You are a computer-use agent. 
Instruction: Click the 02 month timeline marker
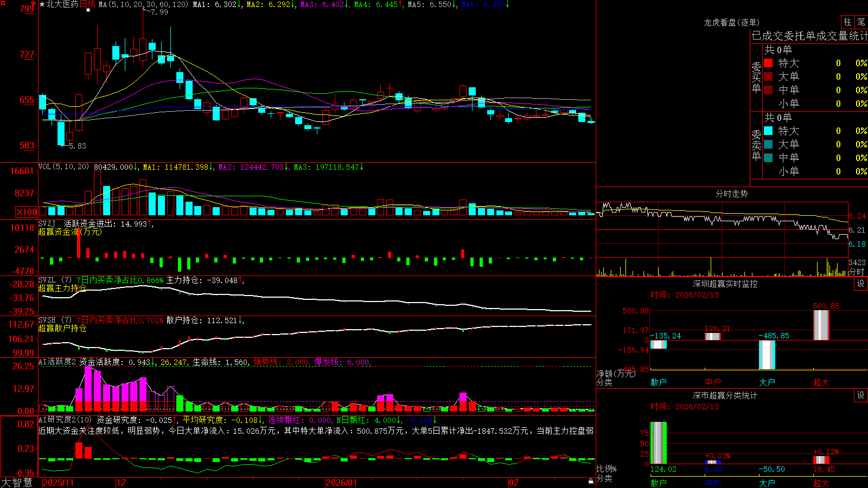514,483
